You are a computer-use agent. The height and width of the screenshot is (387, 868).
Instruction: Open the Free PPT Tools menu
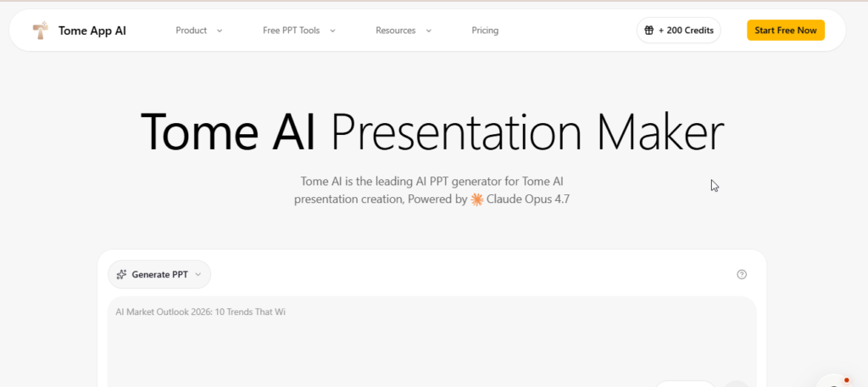[299, 31]
